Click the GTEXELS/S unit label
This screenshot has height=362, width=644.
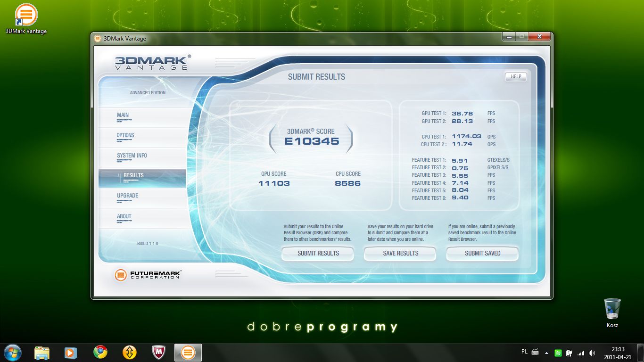498,160
